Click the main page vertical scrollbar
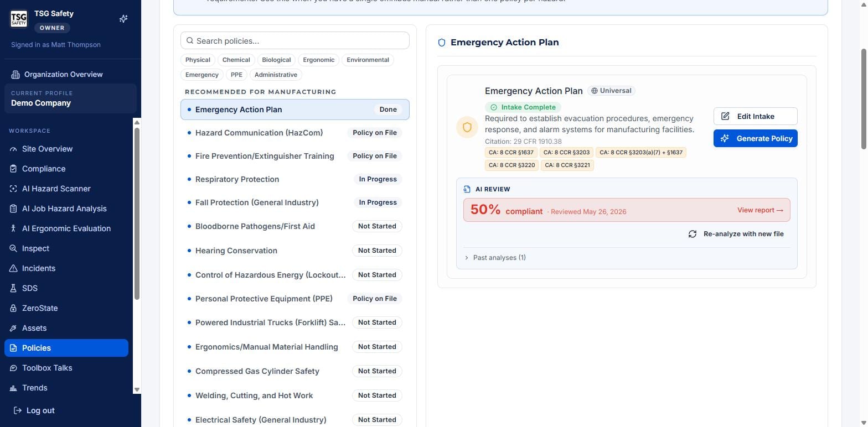The image size is (868, 427). [x=864, y=100]
